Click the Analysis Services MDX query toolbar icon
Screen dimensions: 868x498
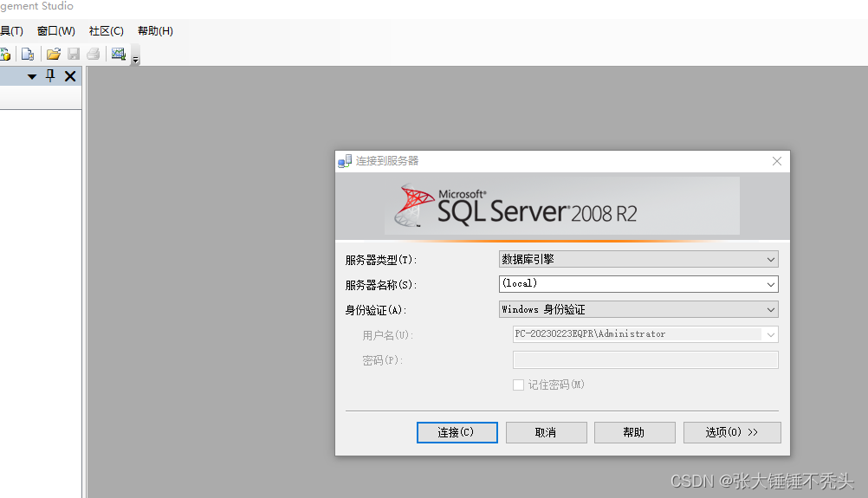(x=5, y=55)
